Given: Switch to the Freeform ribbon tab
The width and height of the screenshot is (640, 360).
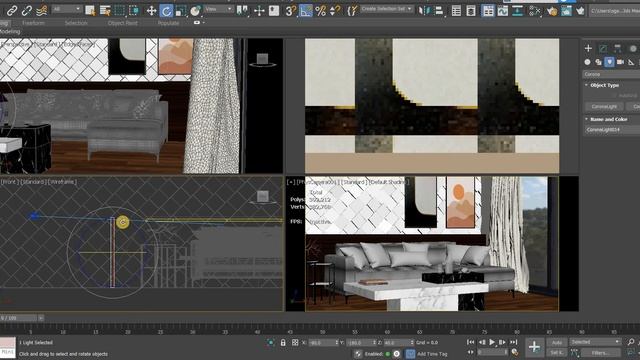Looking at the screenshot, I should (33, 23).
